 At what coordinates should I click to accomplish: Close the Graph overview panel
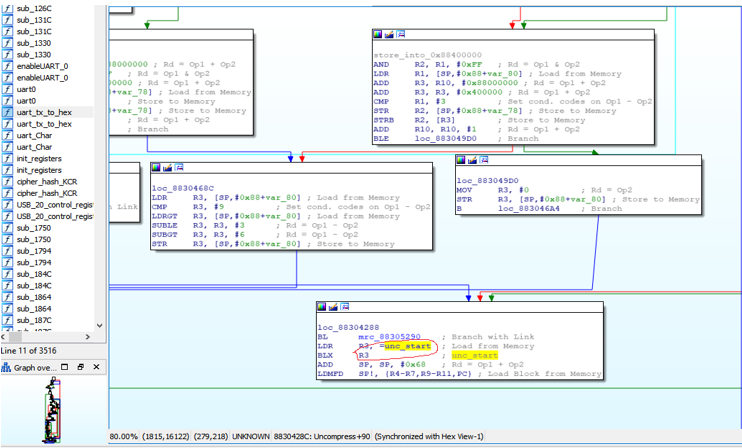97,367
